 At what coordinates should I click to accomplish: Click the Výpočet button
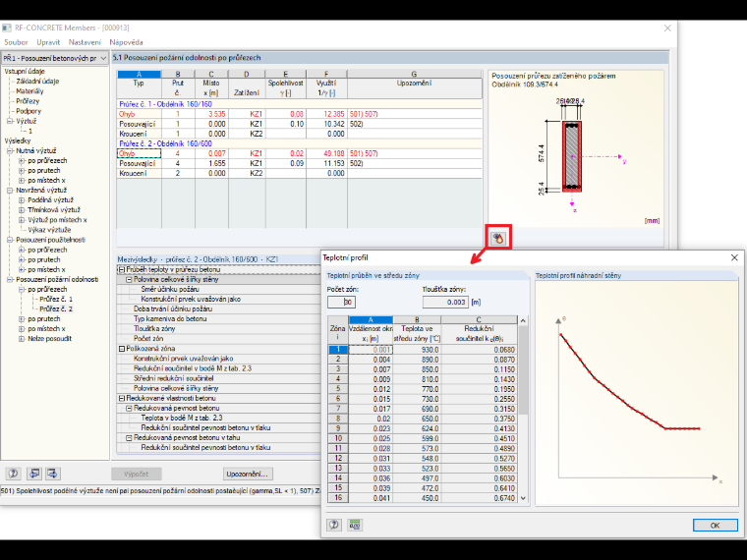(137, 474)
